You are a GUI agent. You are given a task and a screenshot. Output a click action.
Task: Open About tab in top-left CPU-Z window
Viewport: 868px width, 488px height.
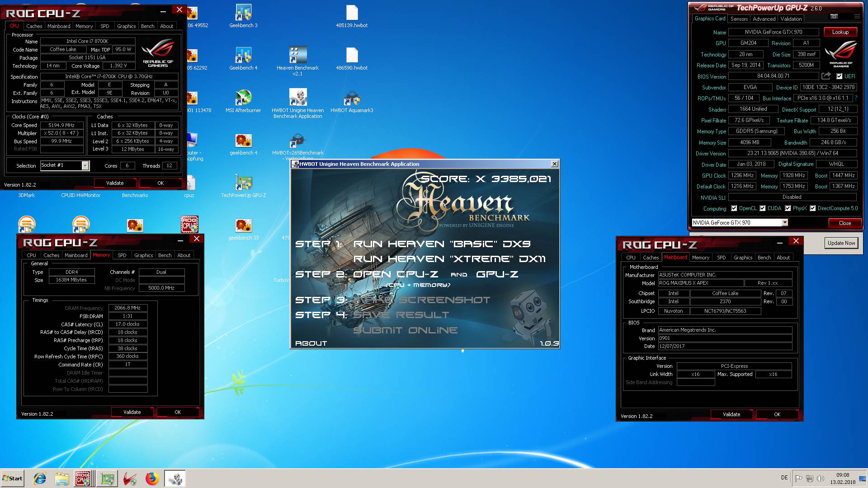(167, 26)
